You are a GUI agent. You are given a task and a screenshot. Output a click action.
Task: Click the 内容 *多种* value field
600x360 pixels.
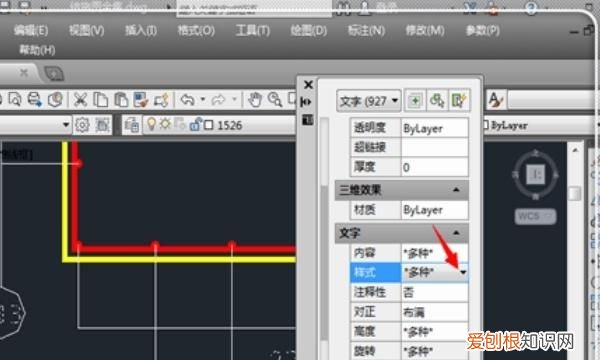tap(434, 253)
